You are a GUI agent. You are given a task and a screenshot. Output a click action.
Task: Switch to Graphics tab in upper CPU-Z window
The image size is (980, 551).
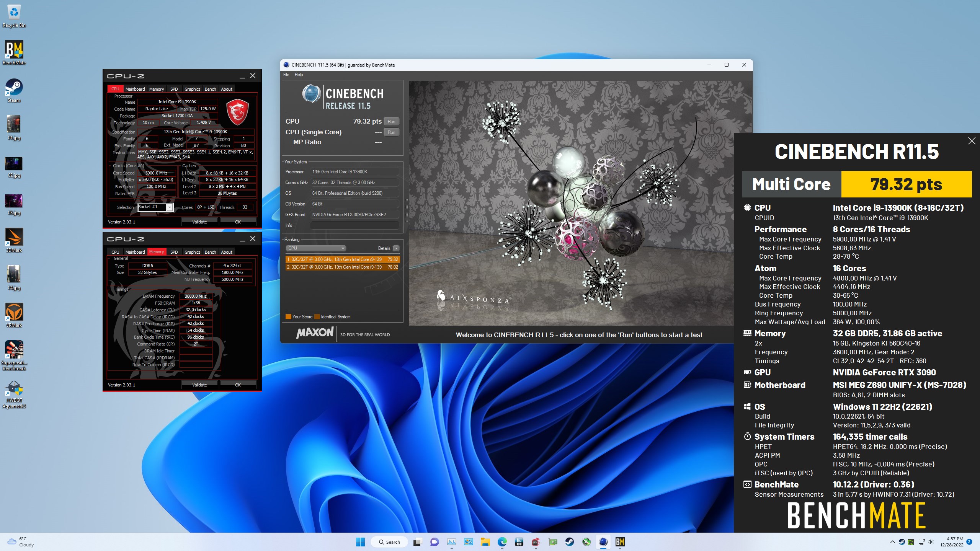(x=192, y=89)
